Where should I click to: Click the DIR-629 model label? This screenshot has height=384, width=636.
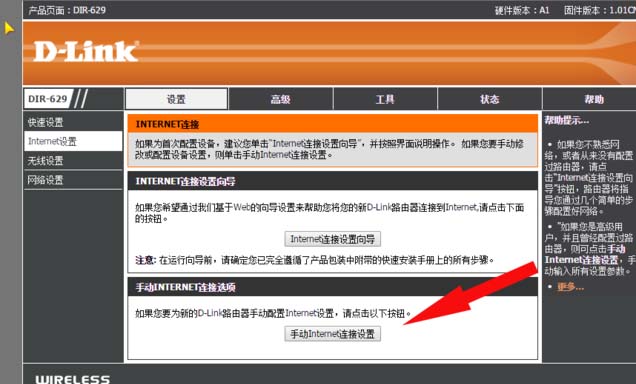click(x=48, y=99)
